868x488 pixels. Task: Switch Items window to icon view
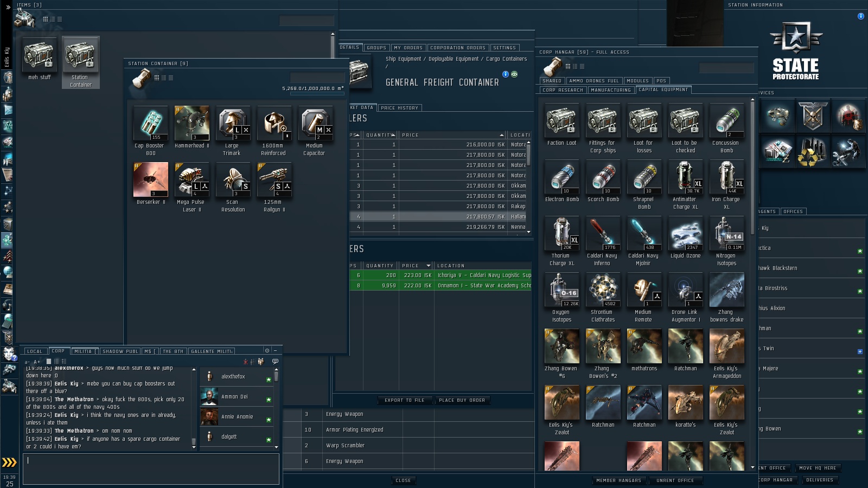point(46,19)
